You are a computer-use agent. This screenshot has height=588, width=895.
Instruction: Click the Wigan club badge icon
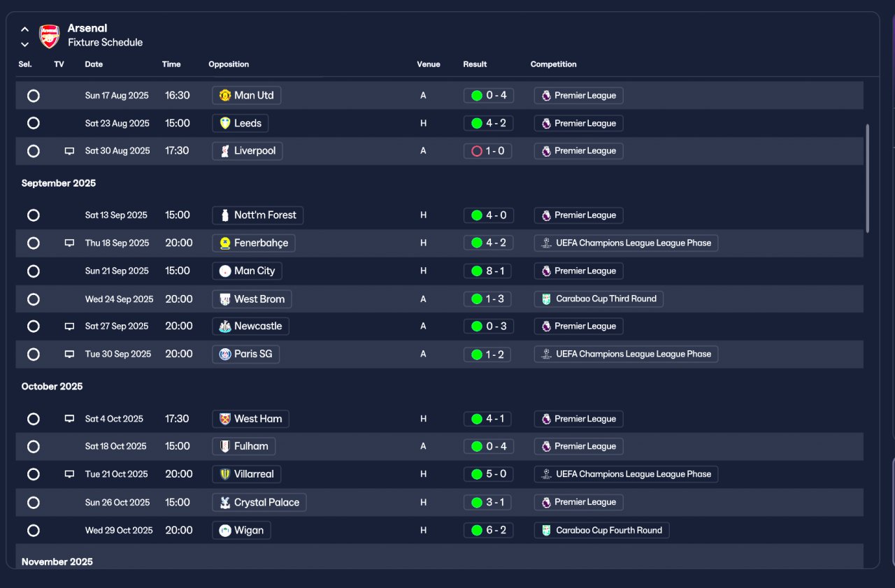pos(225,530)
